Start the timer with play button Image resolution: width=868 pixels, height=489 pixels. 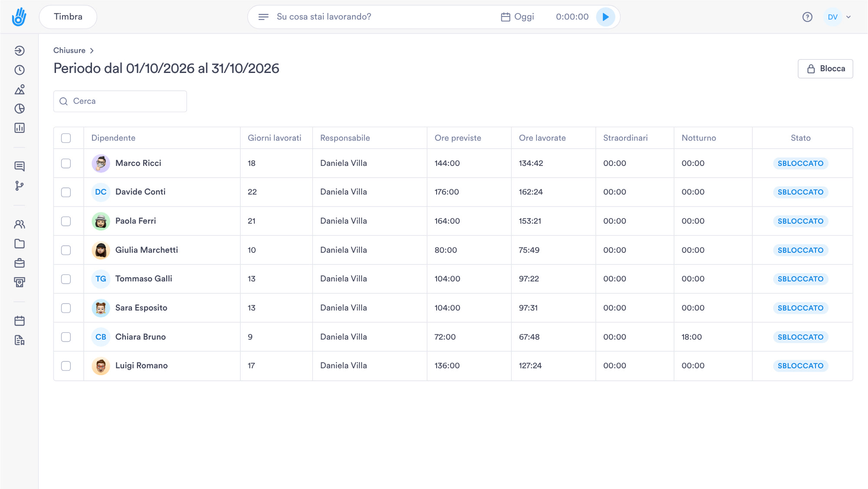coord(605,17)
